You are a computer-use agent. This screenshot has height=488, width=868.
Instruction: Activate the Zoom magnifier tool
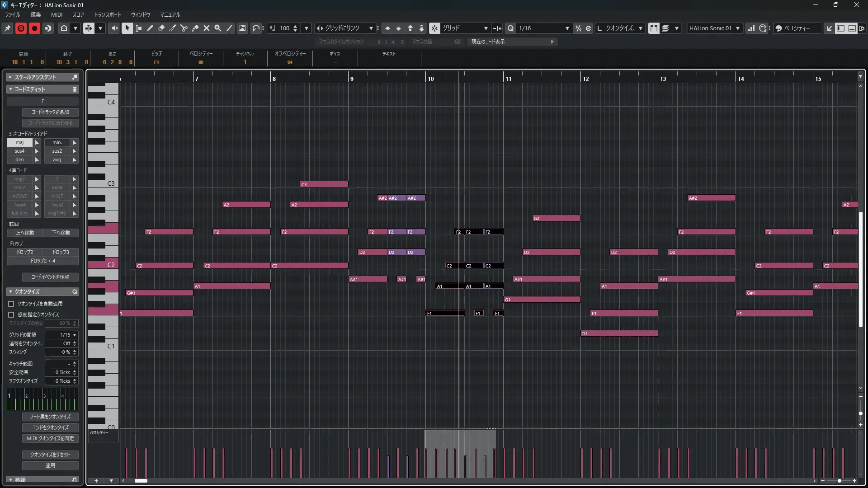pyautogui.click(x=218, y=28)
